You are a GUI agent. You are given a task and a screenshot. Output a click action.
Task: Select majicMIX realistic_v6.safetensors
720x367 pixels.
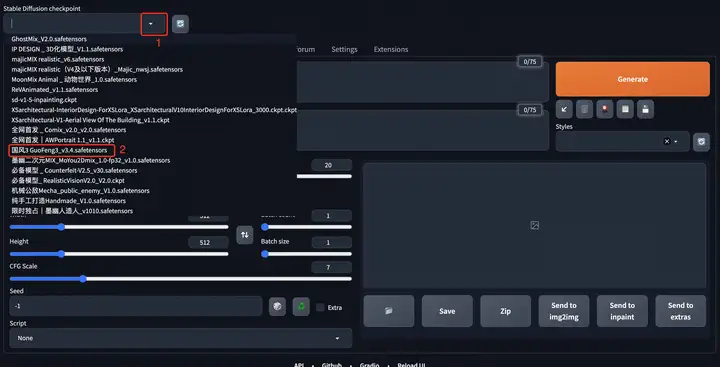[58, 59]
